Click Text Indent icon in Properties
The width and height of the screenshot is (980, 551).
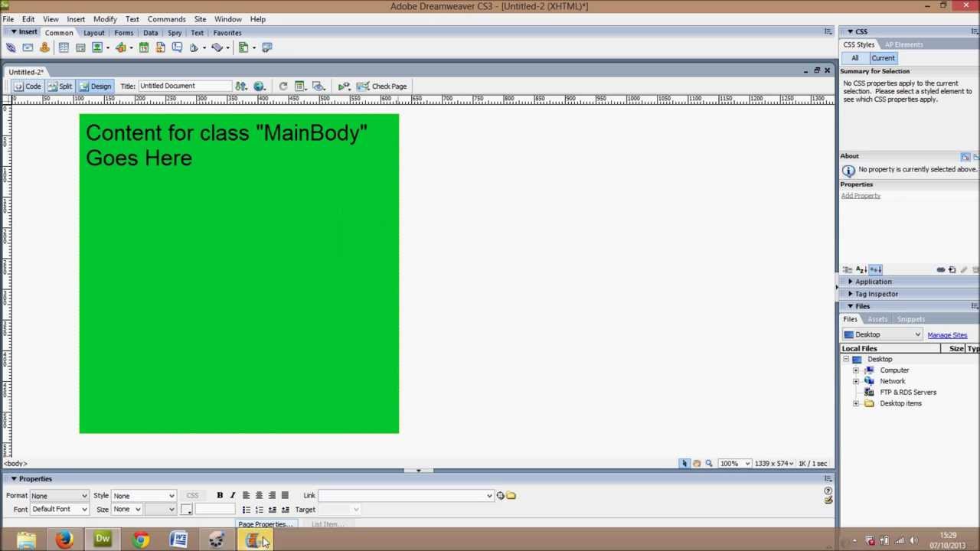click(285, 510)
